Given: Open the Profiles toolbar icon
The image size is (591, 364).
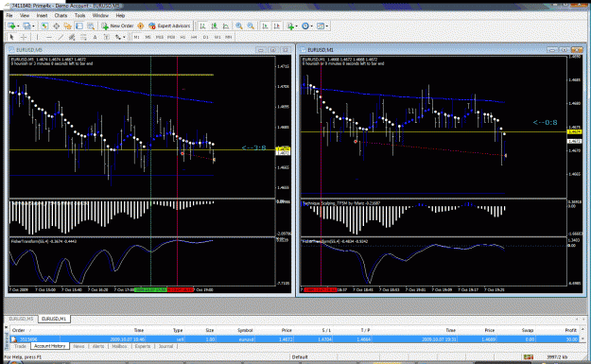Looking at the screenshot, I should [26, 26].
